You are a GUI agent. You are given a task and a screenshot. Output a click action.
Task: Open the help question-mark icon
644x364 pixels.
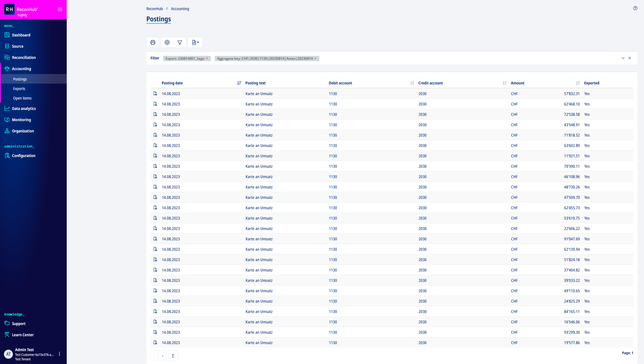coord(635,8)
